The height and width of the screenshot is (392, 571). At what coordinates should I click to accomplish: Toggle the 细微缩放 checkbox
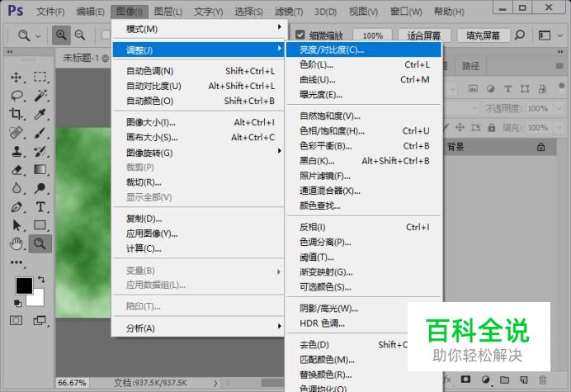[x=300, y=35]
